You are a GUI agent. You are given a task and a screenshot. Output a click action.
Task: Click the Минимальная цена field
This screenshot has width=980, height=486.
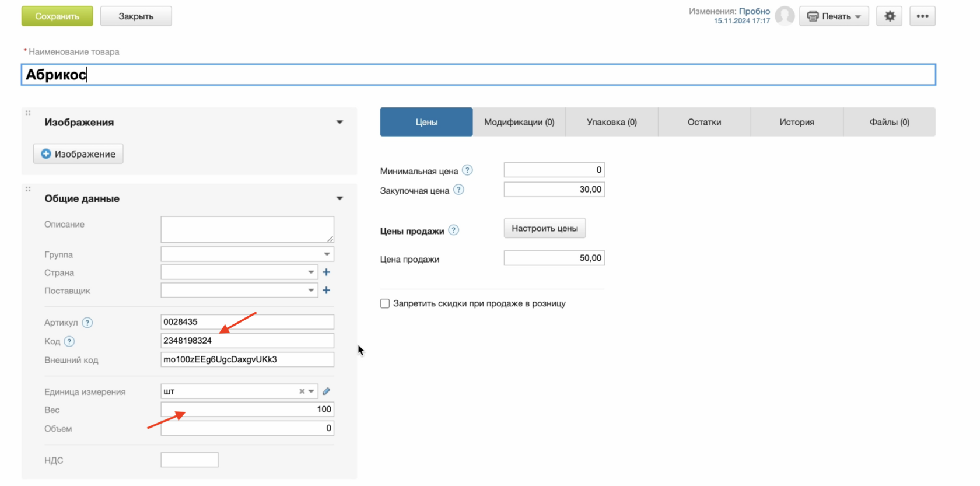click(554, 170)
